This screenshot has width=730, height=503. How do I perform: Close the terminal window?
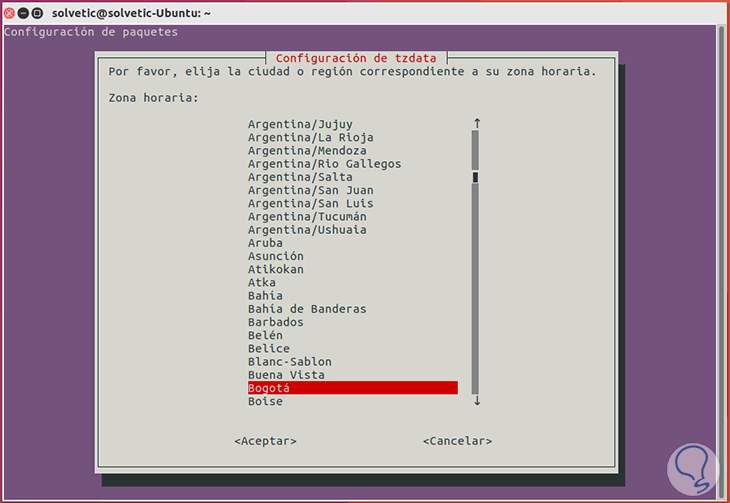click(9, 13)
